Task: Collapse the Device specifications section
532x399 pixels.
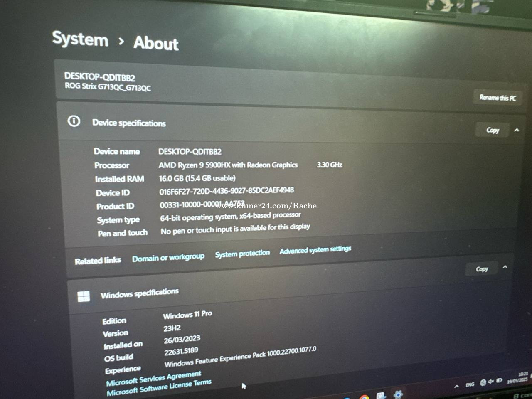Action: tap(517, 130)
